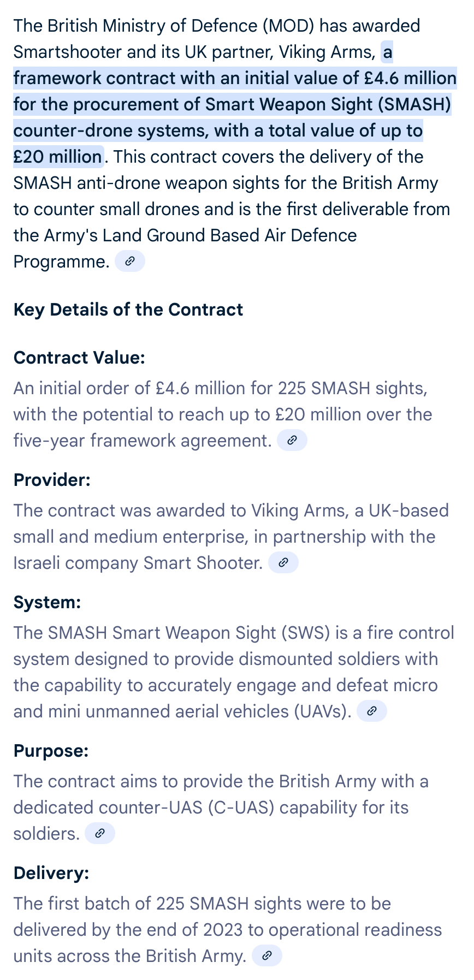Click link icon ending the Delivery paragraph
The image size is (474, 980).
[267, 956]
